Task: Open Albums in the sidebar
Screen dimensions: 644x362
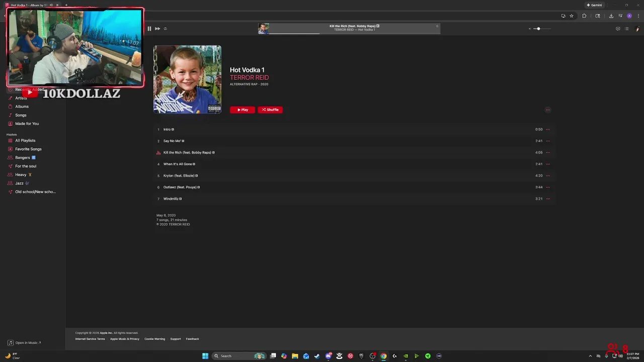Action: [22, 107]
